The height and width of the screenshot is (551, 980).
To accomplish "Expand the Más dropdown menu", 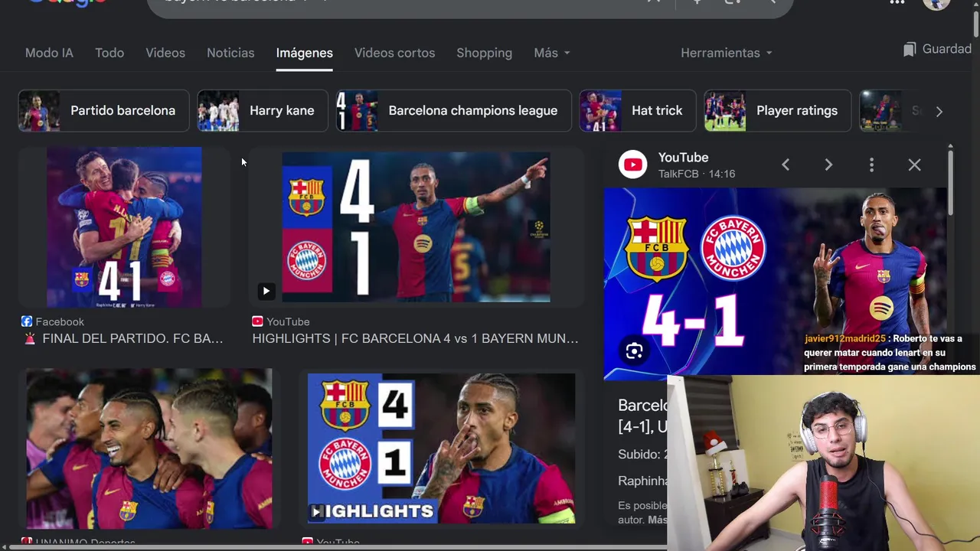I will [552, 53].
